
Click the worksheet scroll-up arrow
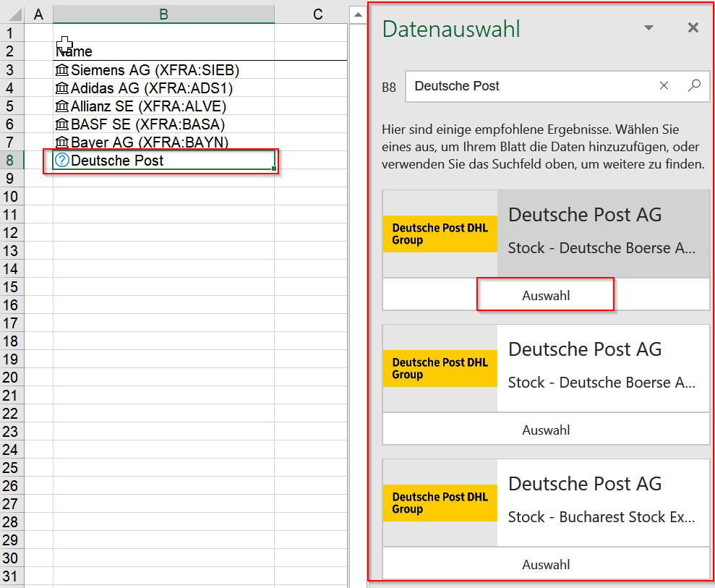[x=358, y=14]
